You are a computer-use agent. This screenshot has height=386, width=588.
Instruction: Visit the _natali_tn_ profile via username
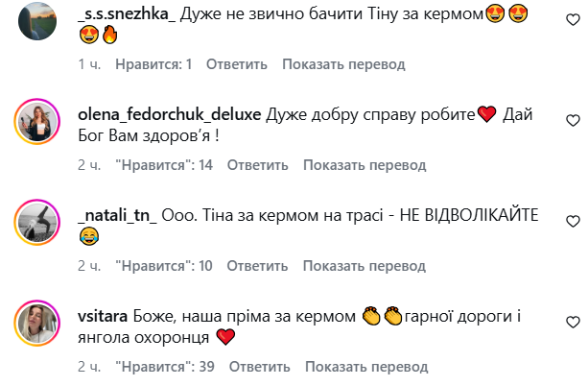(117, 215)
